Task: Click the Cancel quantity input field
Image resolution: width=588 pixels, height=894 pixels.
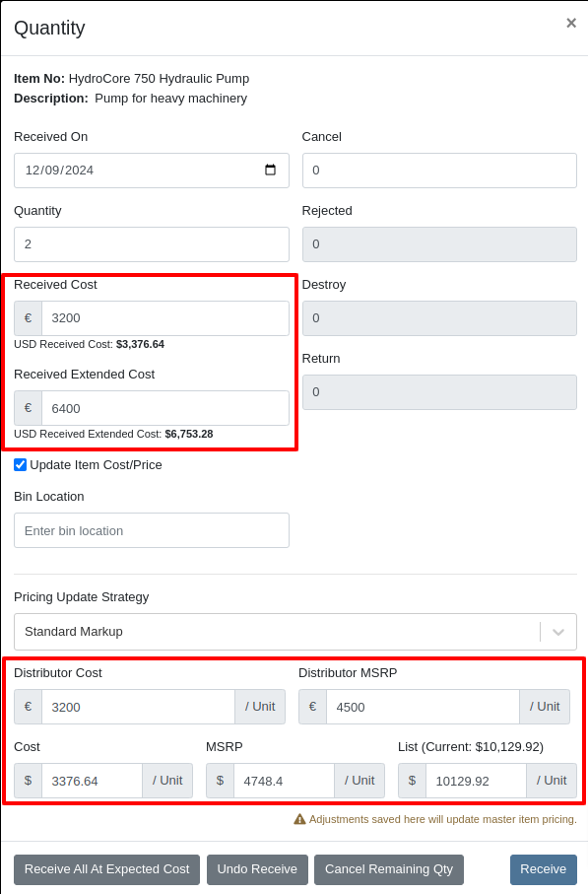Action: (439, 171)
